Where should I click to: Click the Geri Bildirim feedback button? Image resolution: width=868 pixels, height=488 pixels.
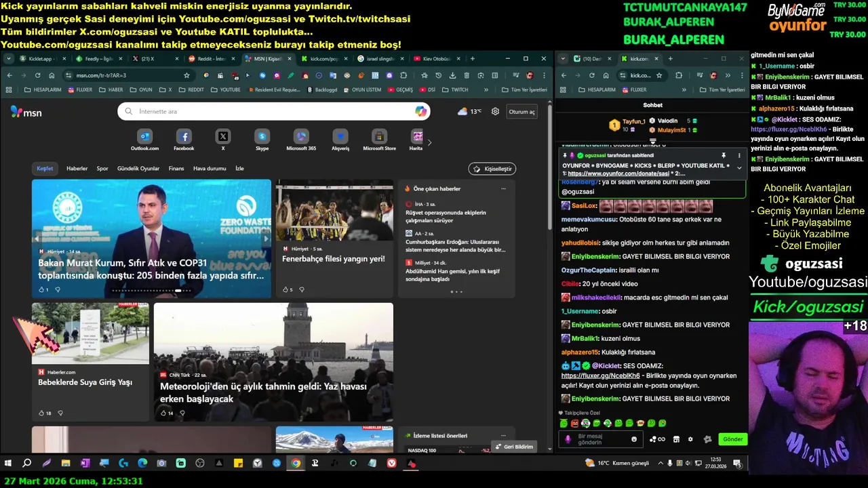[x=514, y=447]
